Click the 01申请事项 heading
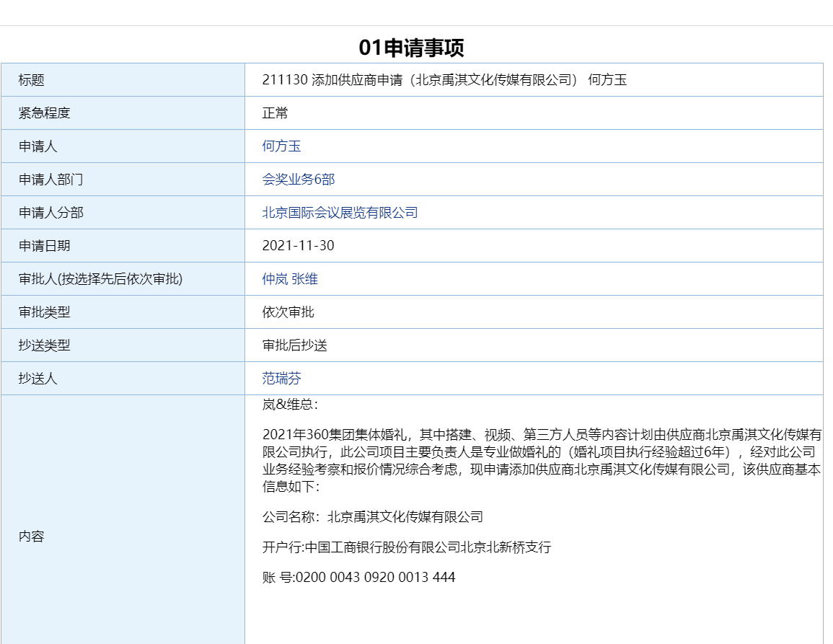 [x=411, y=48]
